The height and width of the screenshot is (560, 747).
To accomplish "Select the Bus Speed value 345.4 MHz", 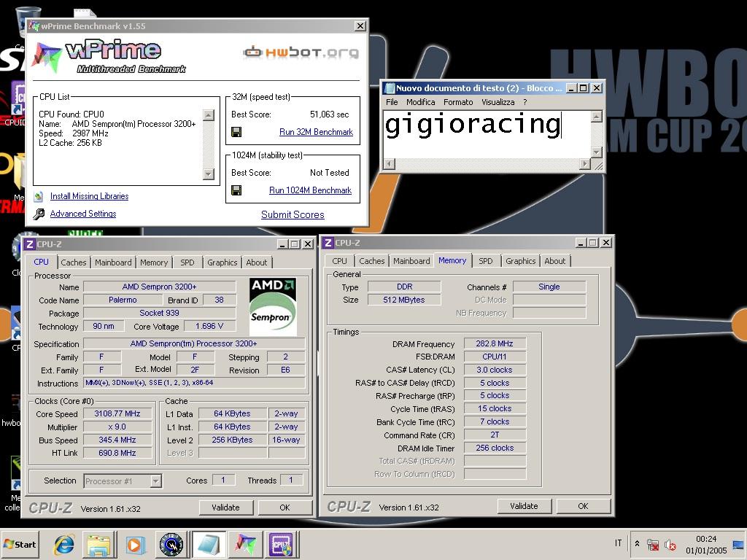I will 117,440.
